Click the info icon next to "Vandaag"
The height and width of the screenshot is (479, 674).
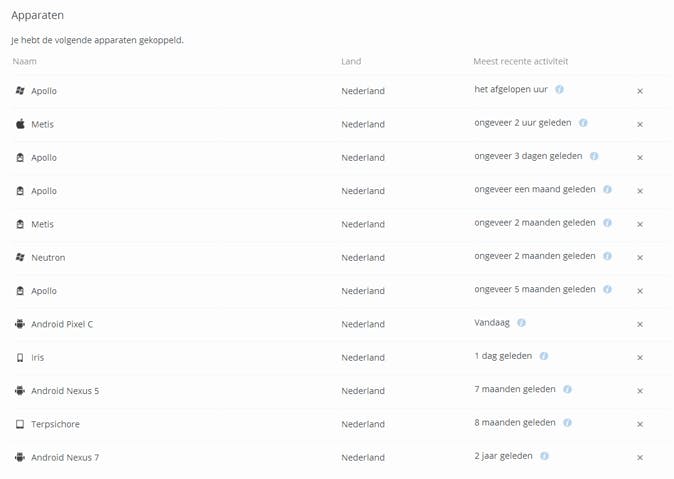tap(522, 323)
